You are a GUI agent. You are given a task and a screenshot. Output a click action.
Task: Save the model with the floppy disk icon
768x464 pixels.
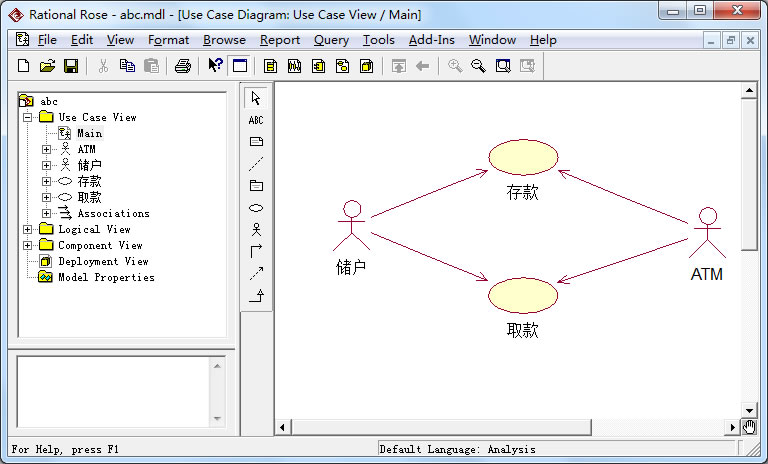coord(71,66)
